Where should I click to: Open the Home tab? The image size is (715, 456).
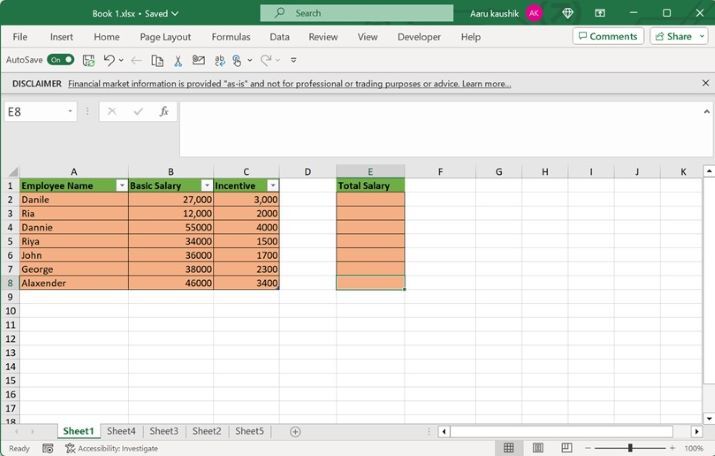point(107,37)
